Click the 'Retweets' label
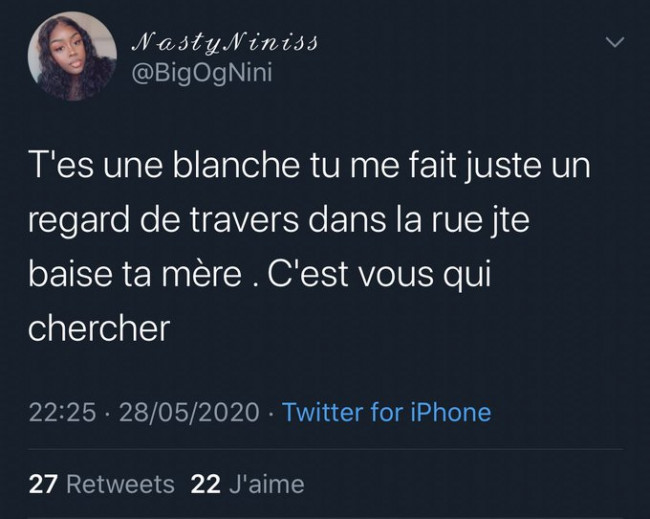Viewport: 650px width, 519px height. [121, 484]
